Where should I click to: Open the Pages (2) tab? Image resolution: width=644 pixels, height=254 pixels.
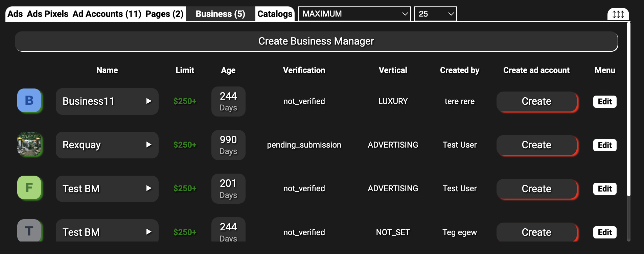point(164,14)
